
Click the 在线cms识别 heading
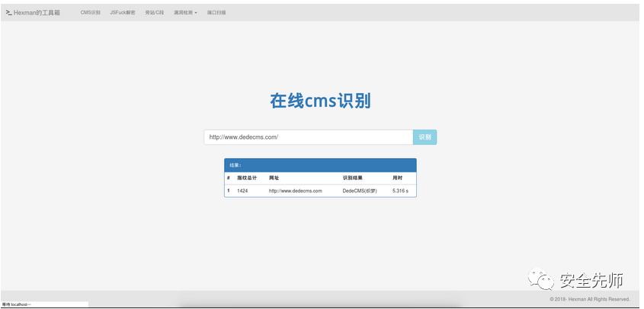320,101
